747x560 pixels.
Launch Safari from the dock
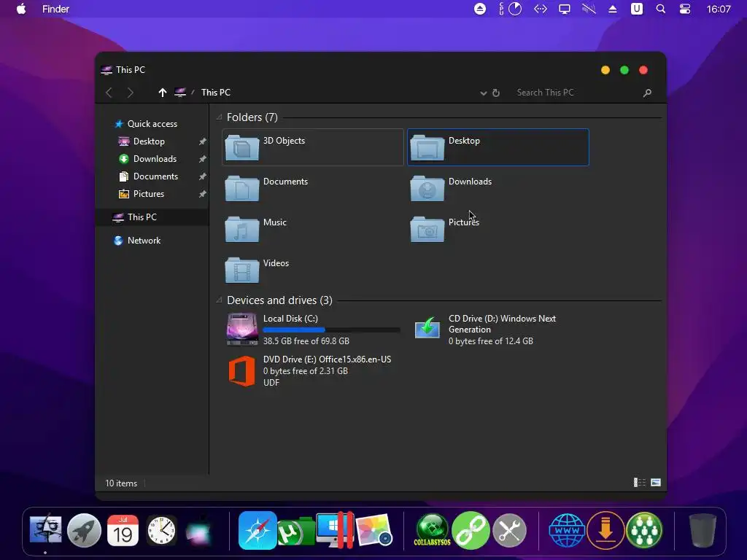(x=258, y=531)
